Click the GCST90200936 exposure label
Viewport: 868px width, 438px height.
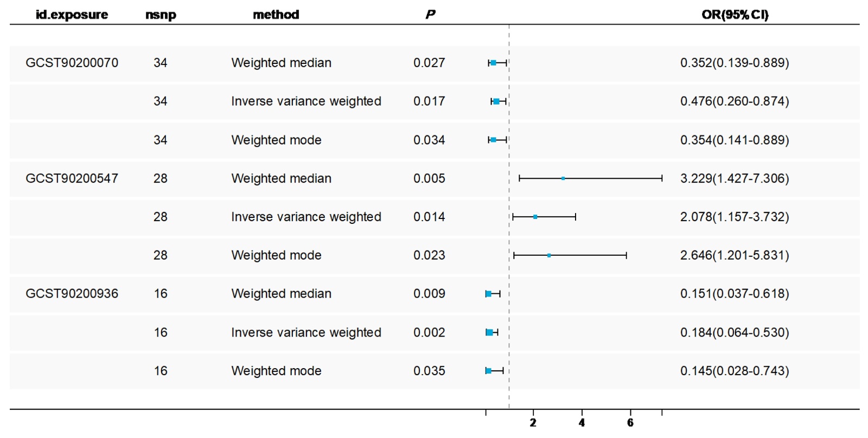coord(72,294)
